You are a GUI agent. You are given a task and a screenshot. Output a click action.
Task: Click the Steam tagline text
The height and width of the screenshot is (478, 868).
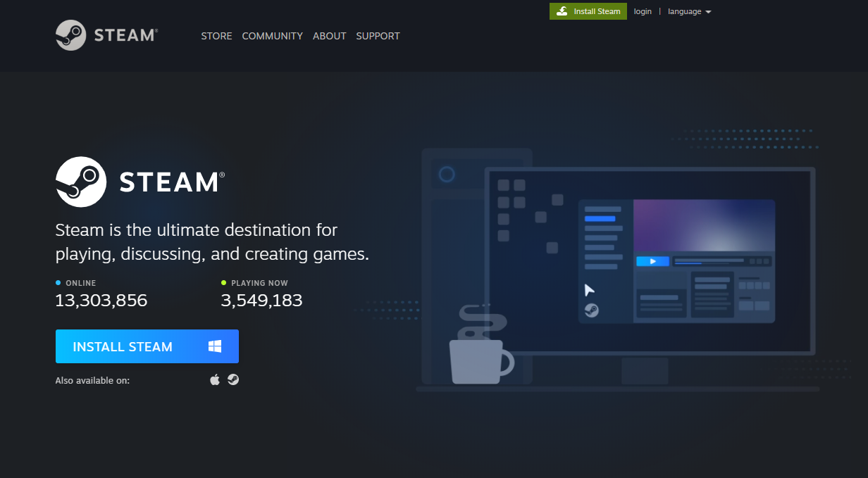click(212, 242)
